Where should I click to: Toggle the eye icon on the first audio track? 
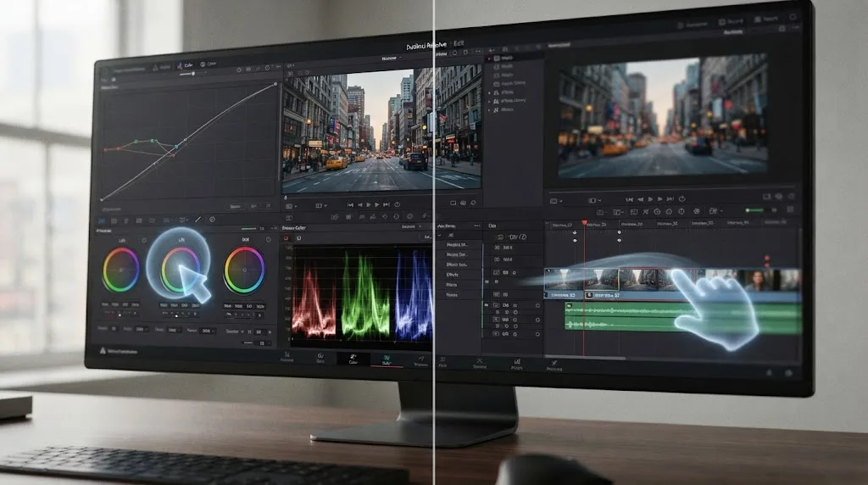coord(487,305)
